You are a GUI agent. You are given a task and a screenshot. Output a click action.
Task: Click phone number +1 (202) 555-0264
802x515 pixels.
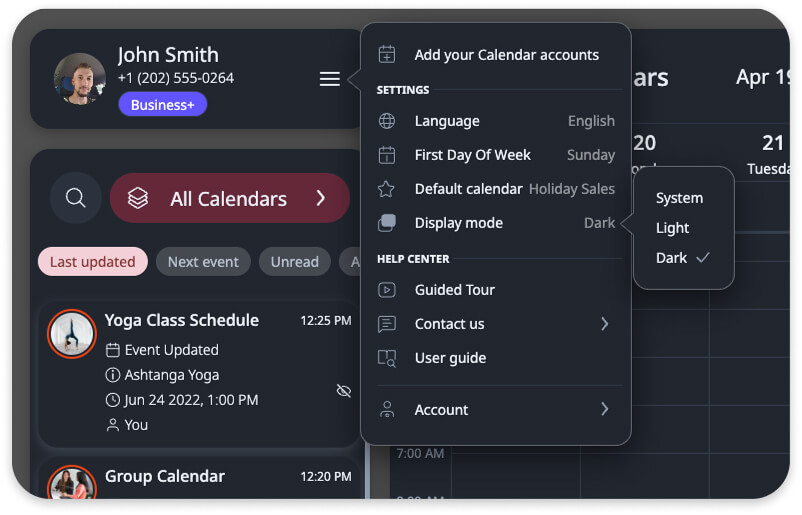(x=175, y=78)
